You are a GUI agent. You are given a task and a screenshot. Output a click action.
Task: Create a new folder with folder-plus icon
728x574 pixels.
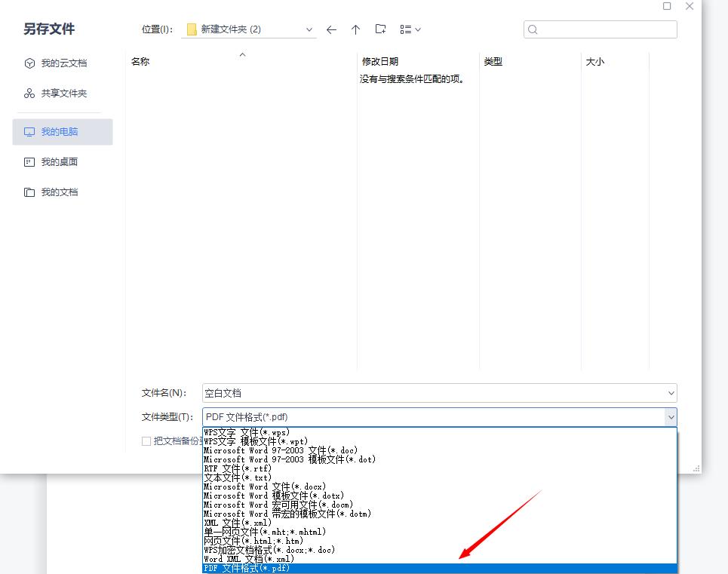point(380,29)
